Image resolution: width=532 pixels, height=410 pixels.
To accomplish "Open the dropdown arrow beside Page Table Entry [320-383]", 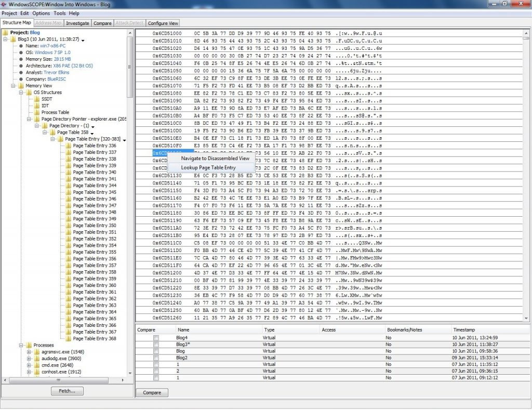I will [x=125, y=140].
